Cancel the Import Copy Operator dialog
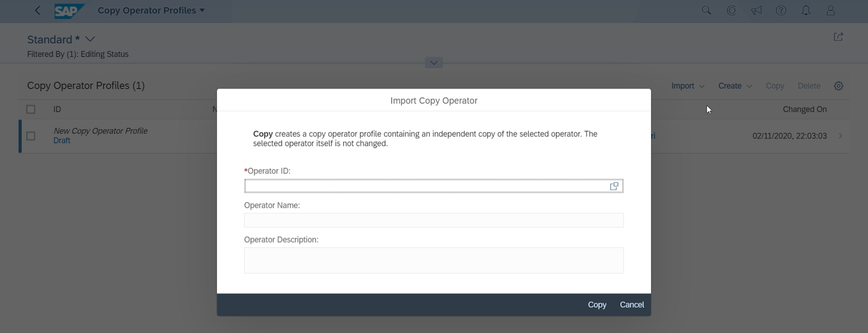 tap(632, 304)
